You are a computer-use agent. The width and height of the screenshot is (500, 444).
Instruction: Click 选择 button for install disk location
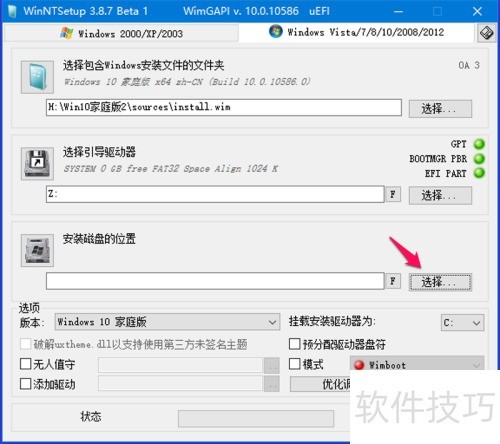[440, 282]
